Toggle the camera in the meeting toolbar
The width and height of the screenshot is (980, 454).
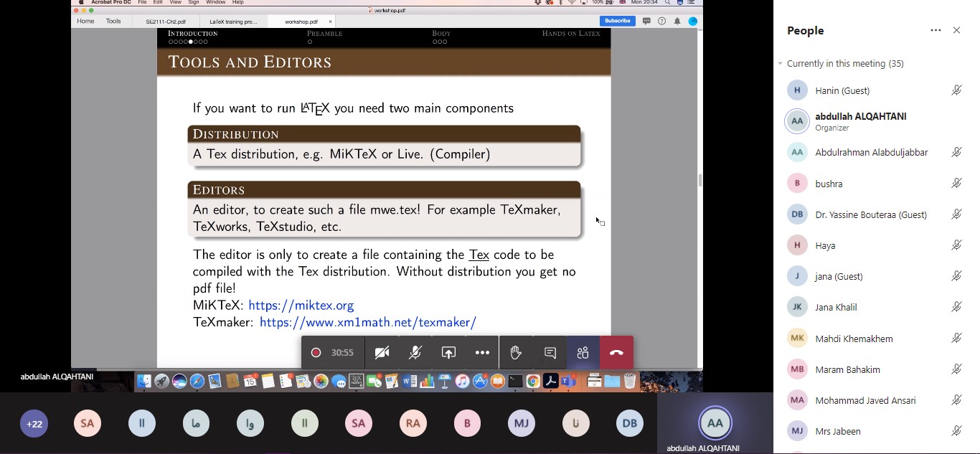click(x=382, y=353)
